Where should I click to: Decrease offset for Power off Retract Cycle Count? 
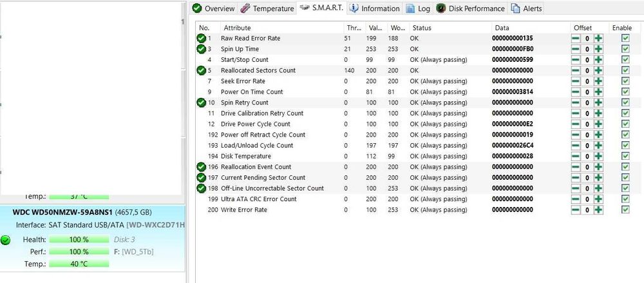click(x=576, y=135)
